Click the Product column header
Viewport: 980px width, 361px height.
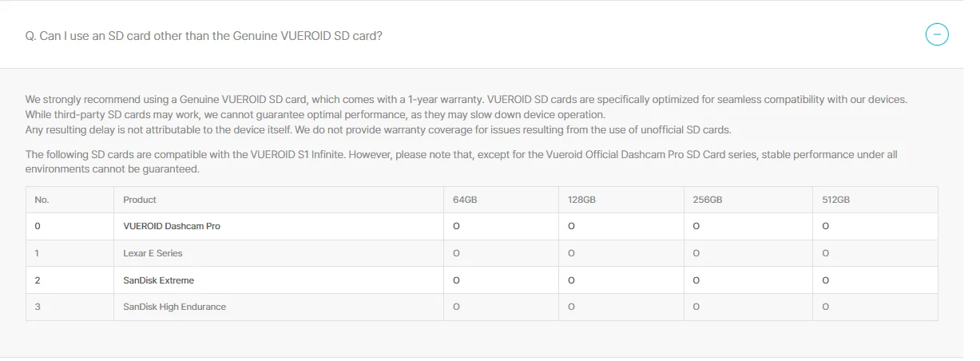[279, 200]
